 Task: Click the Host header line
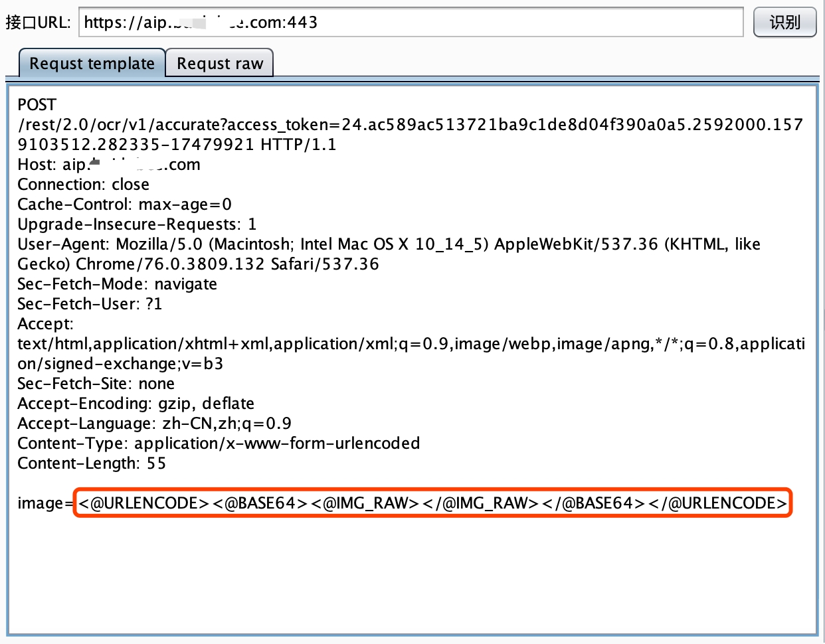109,165
